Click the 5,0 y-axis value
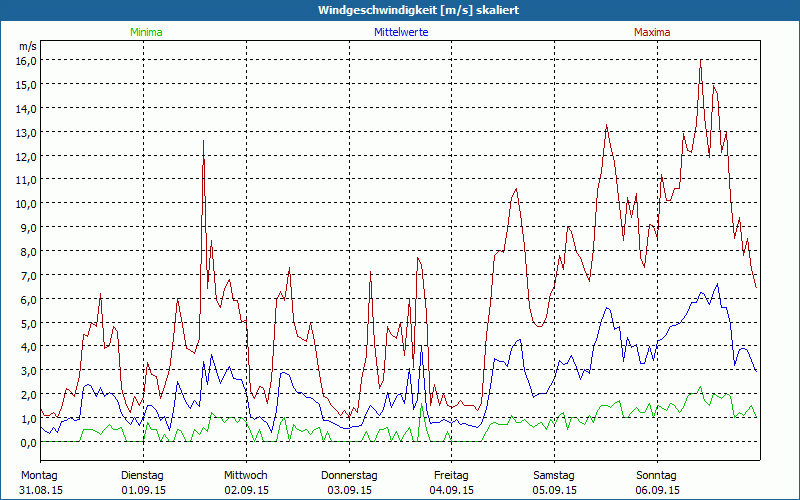 pyautogui.click(x=28, y=323)
